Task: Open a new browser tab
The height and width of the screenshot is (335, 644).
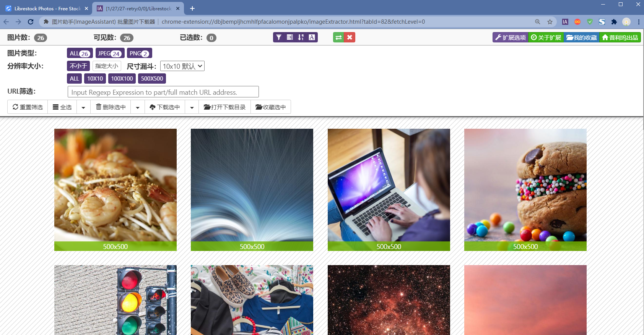Action: click(192, 8)
